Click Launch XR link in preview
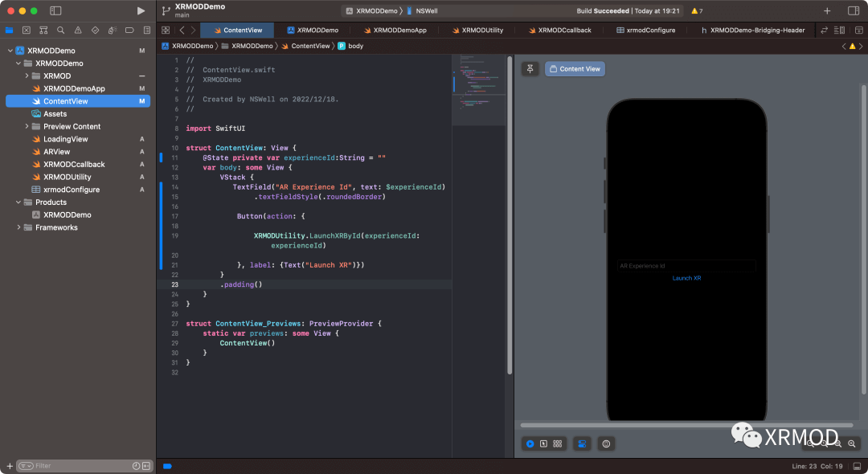This screenshot has height=474, width=868. 686,278
